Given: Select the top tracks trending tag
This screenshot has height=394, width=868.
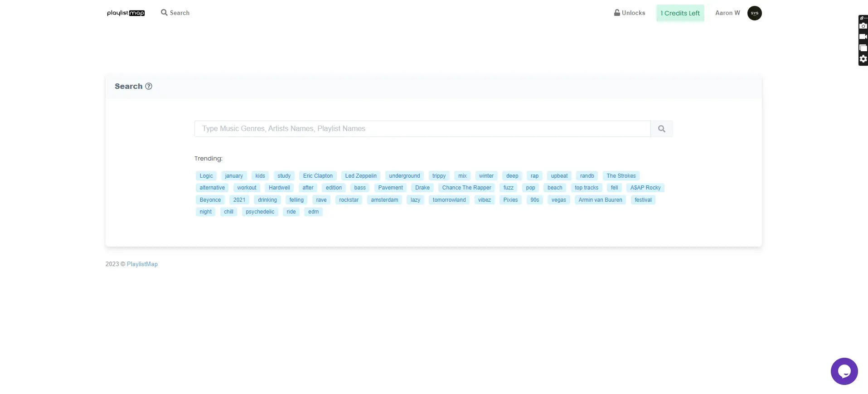Looking at the screenshot, I should [x=587, y=188].
